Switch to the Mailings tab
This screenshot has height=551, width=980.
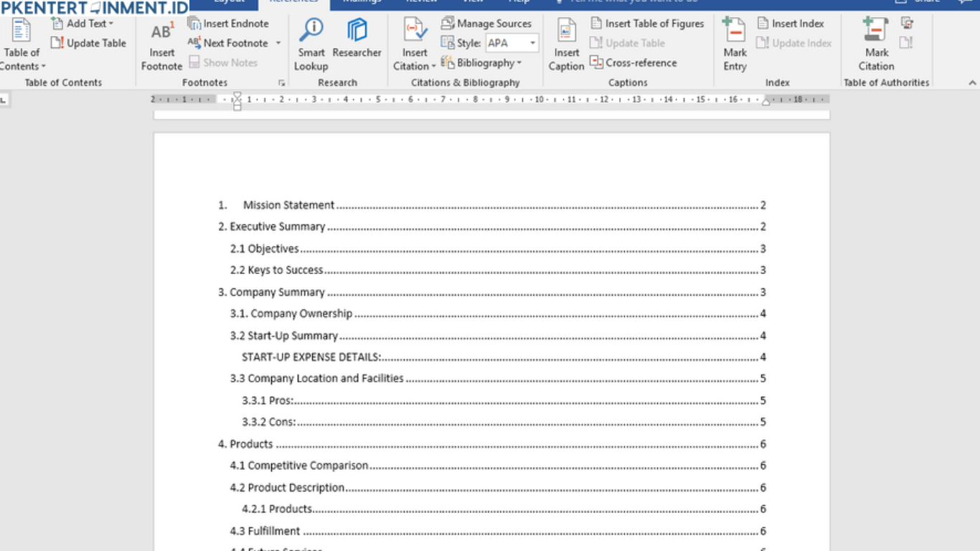pos(362,3)
